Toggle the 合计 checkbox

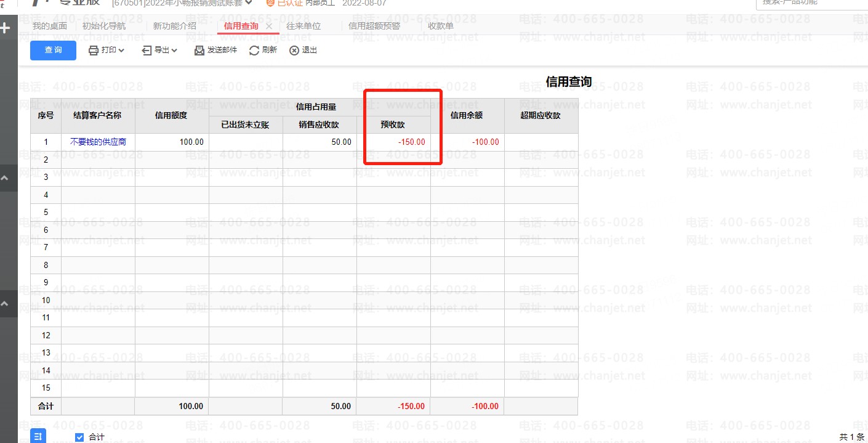pos(79,437)
